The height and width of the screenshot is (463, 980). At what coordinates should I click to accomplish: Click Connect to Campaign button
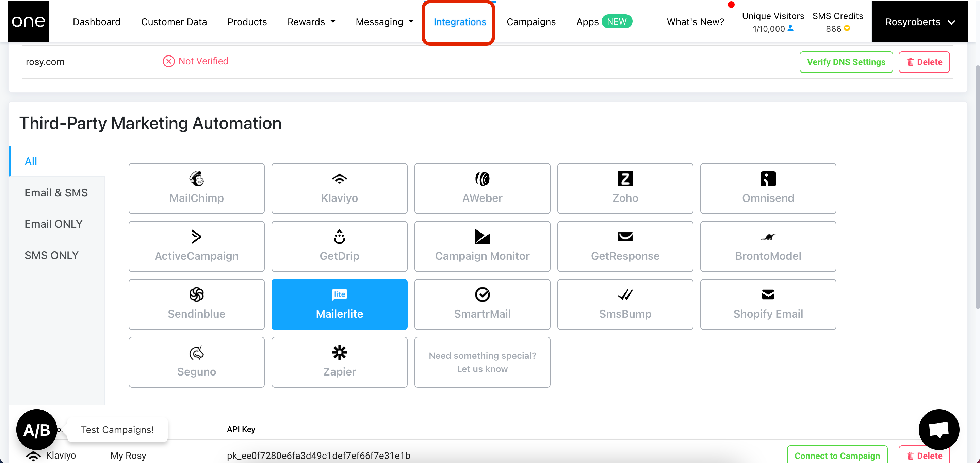pyautogui.click(x=837, y=455)
